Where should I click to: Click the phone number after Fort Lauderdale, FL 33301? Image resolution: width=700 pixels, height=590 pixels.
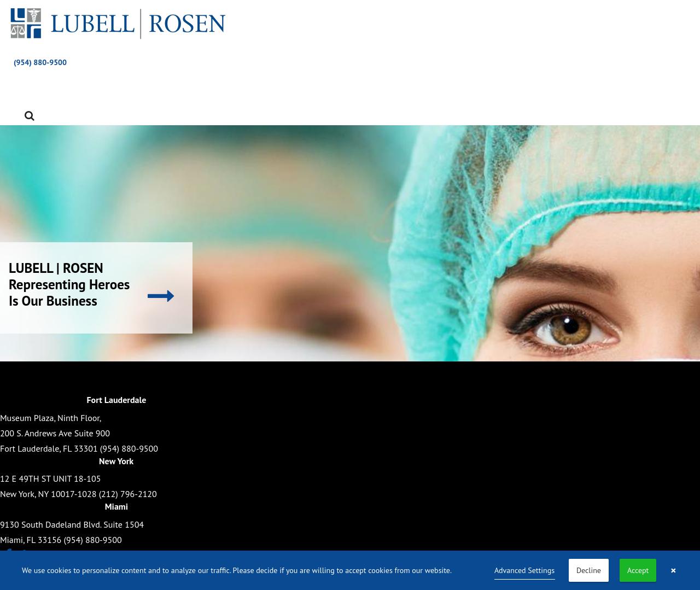pos(129,448)
